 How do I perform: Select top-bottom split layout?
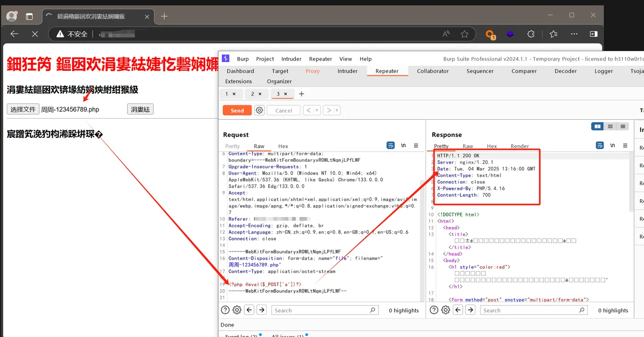pyautogui.click(x=610, y=126)
